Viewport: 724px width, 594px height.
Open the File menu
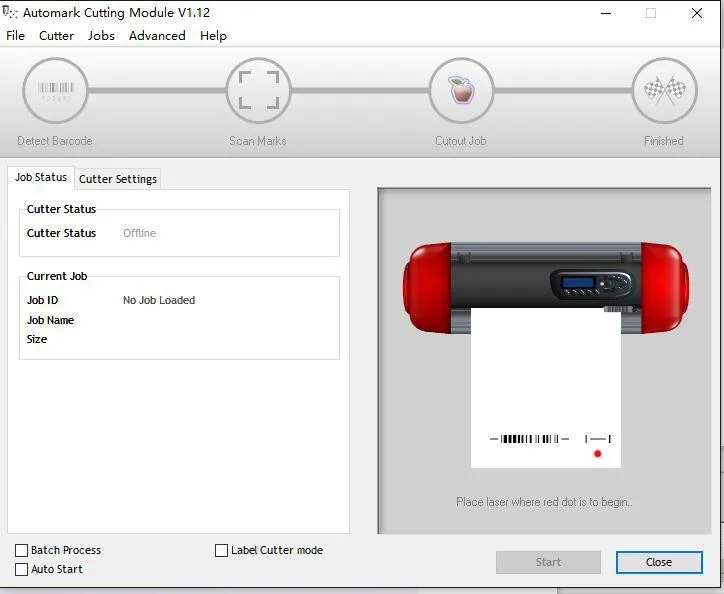[x=15, y=36]
